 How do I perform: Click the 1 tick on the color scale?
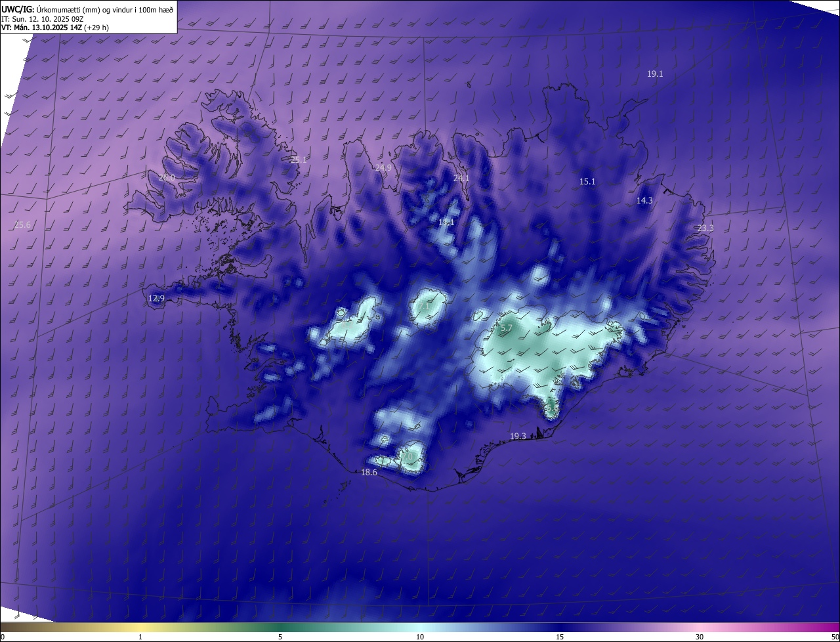coord(140,637)
